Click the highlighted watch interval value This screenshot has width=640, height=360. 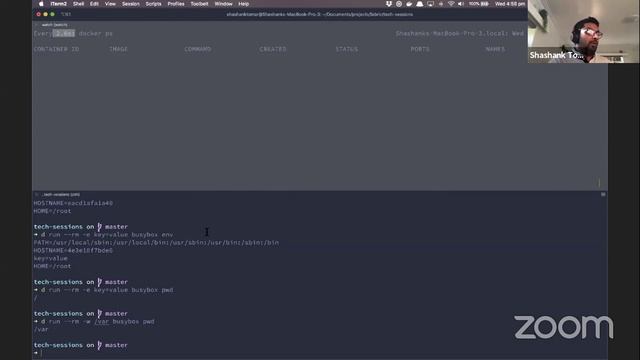click(x=64, y=33)
